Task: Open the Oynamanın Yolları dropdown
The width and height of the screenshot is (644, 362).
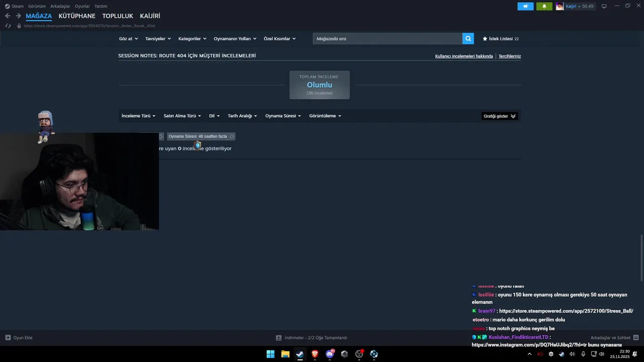Action: 235,39
